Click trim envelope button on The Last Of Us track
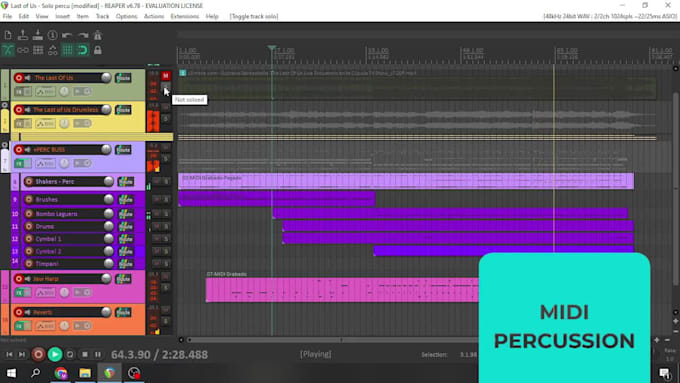680x383 pixels. pyautogui.click(x=46, y=92)
